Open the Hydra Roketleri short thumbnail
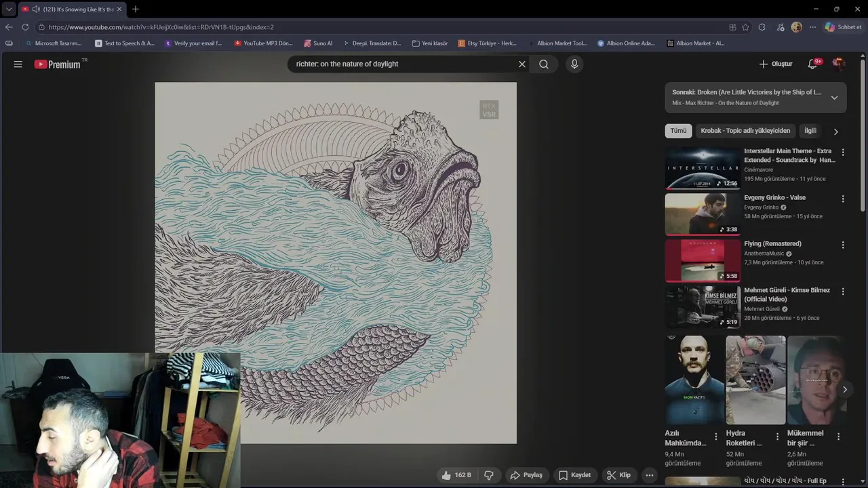The image size is (868, 488). 755,380
